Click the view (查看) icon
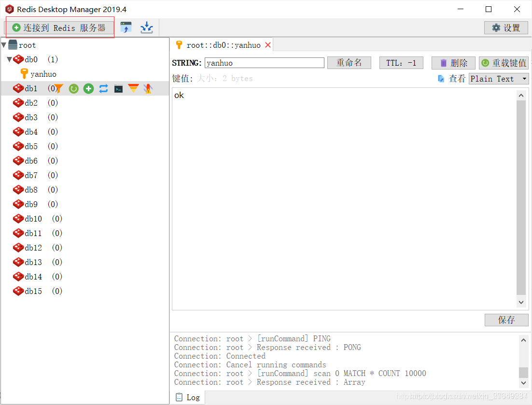 [441, 79]
